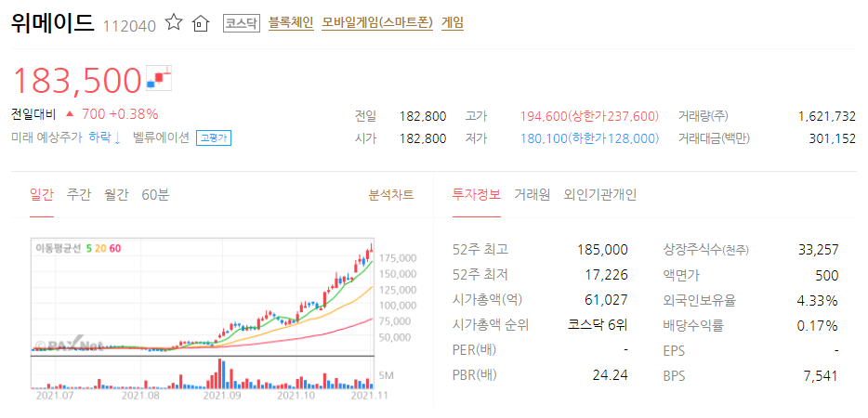Click the 거래량 value 1,621,732
This screenshot has width=868, height=418.
coord(827,117)
